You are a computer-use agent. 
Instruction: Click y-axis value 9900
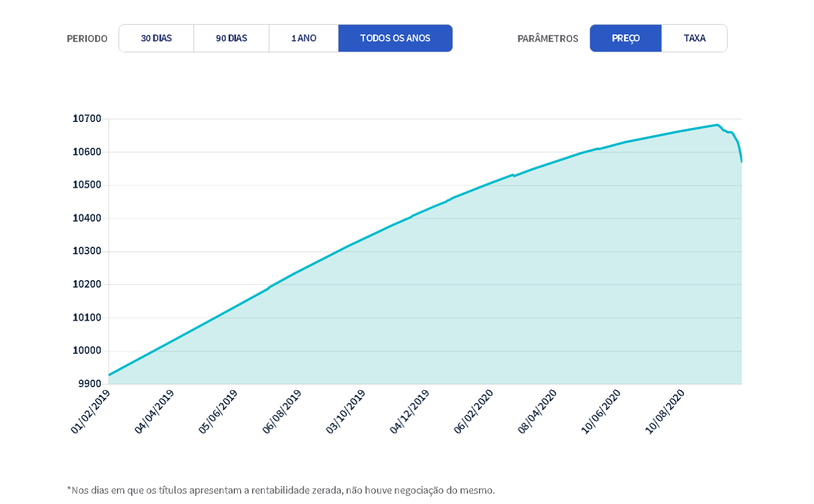tap(90, 383)
